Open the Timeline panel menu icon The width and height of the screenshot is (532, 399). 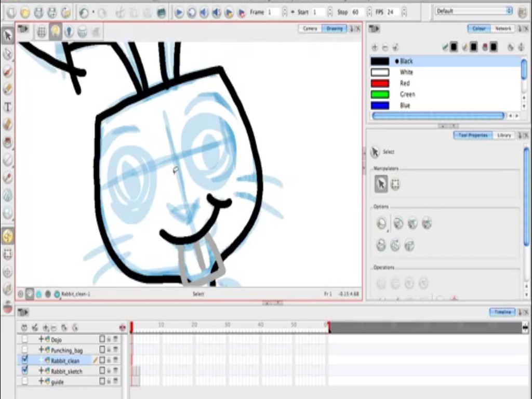point(23,312)
